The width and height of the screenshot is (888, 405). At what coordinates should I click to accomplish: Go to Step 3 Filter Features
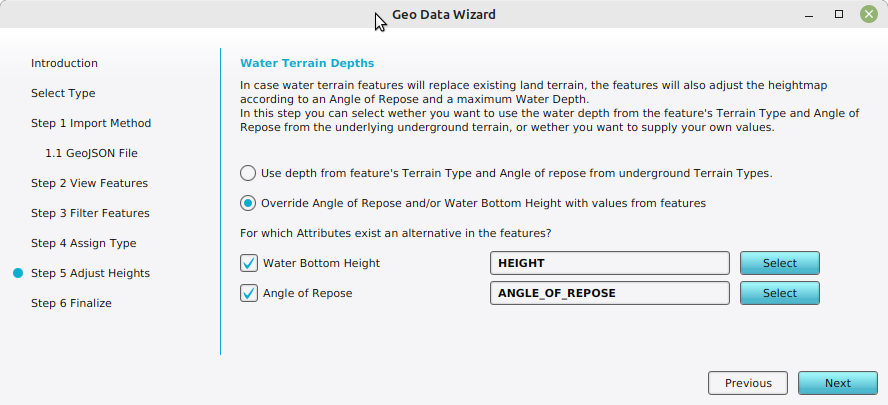coord(90,213)
